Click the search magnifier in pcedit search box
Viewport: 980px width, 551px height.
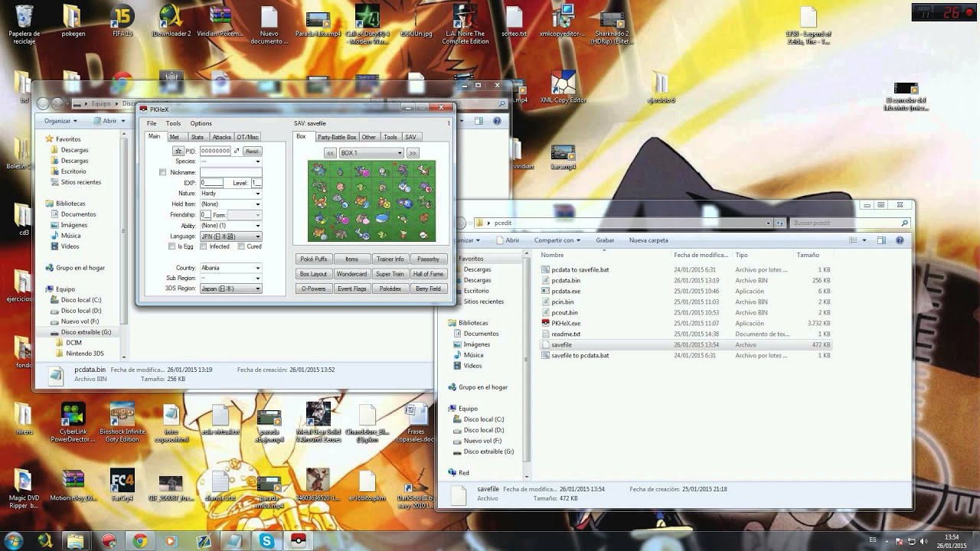904,223
